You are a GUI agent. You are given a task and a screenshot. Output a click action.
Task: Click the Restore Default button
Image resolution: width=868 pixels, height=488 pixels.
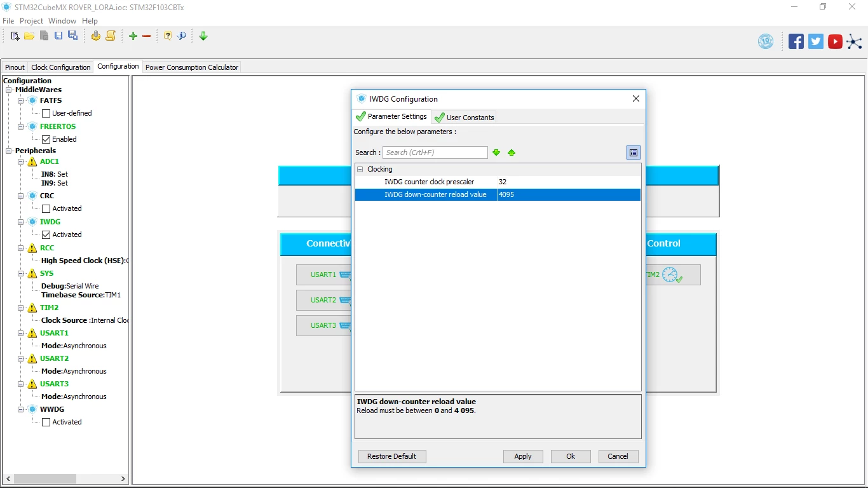point(392,456)
